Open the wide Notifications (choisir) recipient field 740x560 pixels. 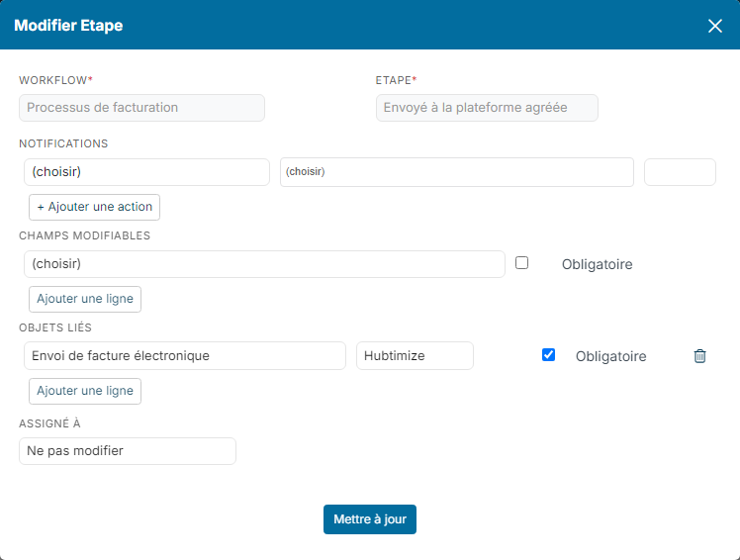[457, 172]
